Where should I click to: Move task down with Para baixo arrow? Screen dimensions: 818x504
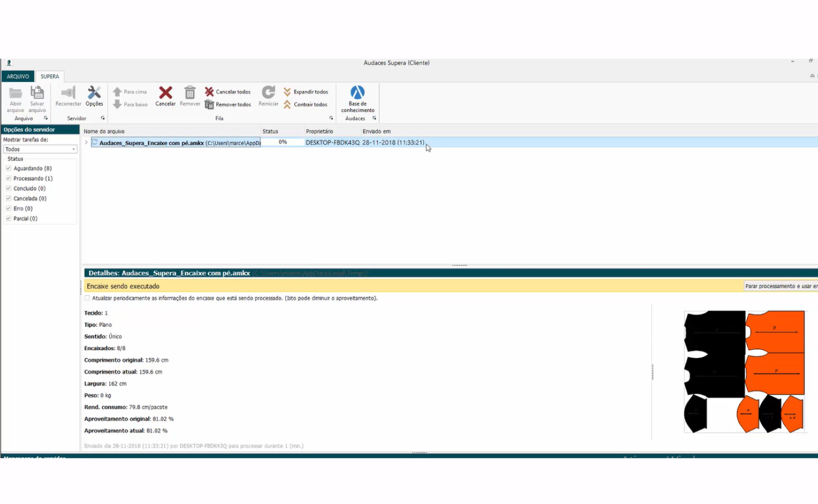[117, 104]
